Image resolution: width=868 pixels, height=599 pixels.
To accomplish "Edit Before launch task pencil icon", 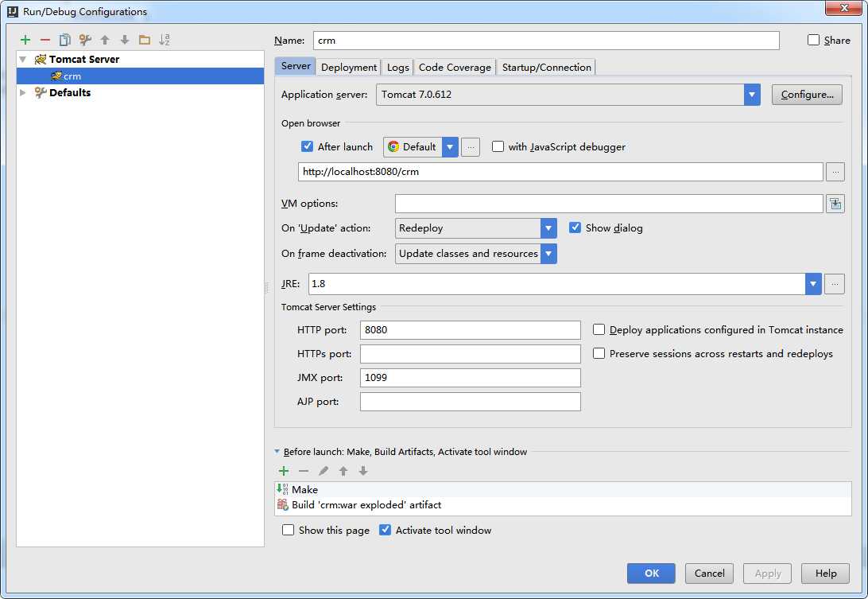I will 324,471.
